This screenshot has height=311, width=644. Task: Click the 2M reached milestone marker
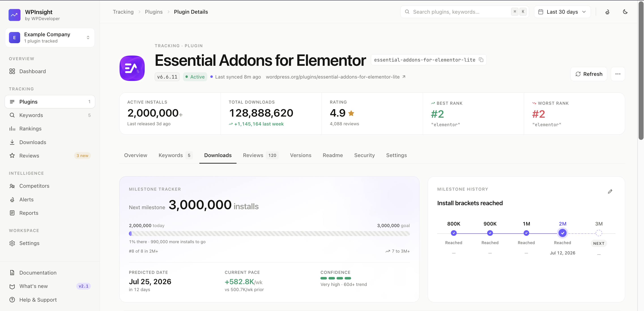coord(562,233)
